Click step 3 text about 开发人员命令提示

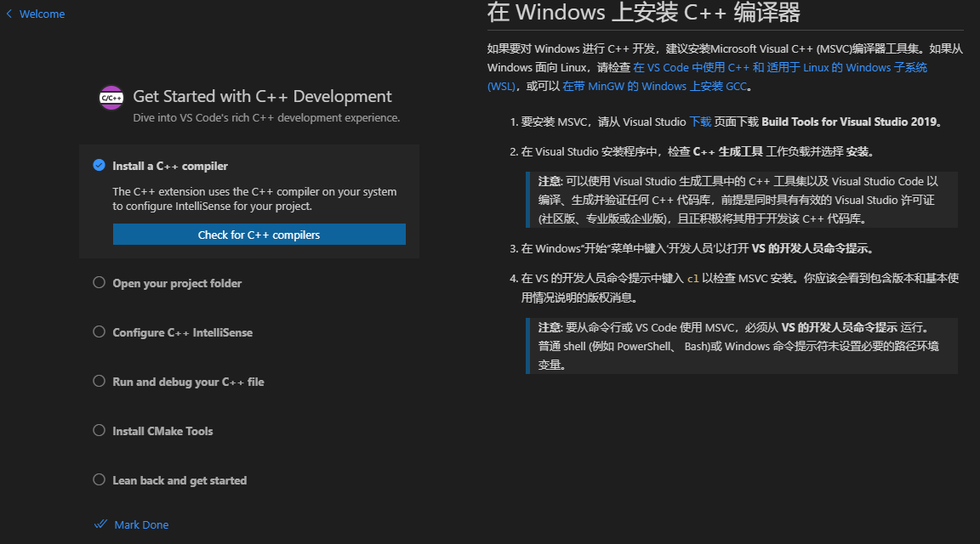(697, 248)
